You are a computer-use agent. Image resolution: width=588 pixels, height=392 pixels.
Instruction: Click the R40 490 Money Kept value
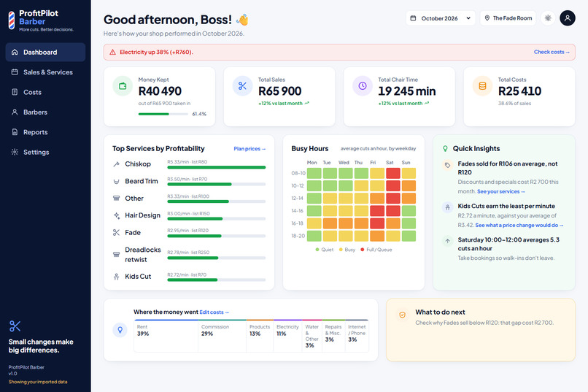click(160, 91)
